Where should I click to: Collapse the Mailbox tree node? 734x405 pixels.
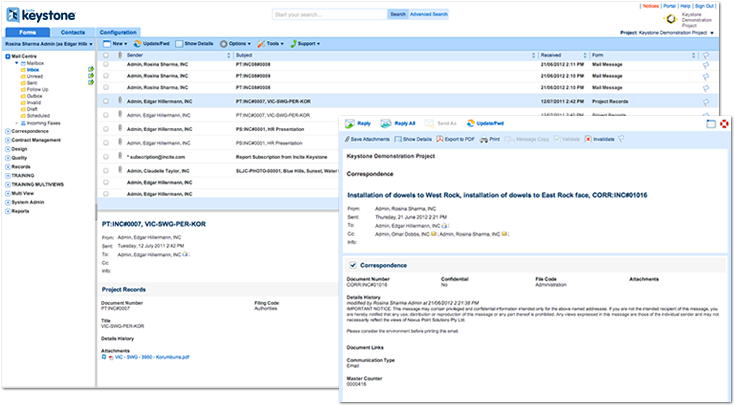click(17, 63)
